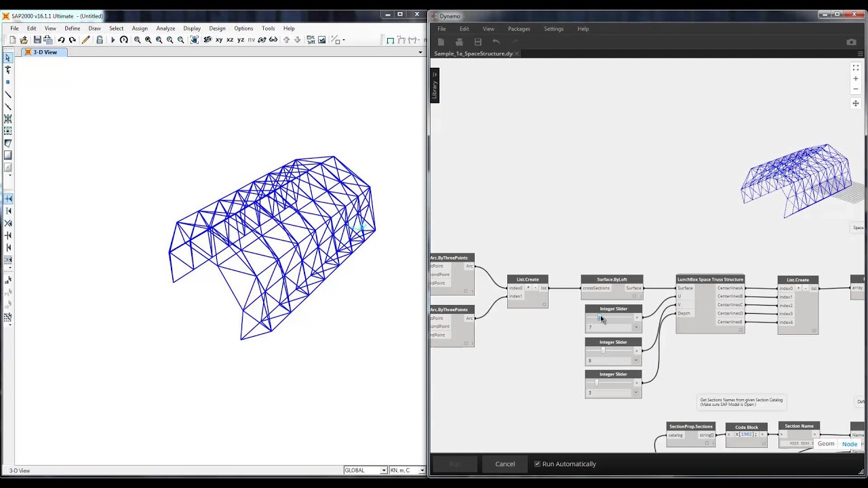Screen dimensions: 868x488
Task: Click Dynamo new file icon
Action: coord(441,42)
